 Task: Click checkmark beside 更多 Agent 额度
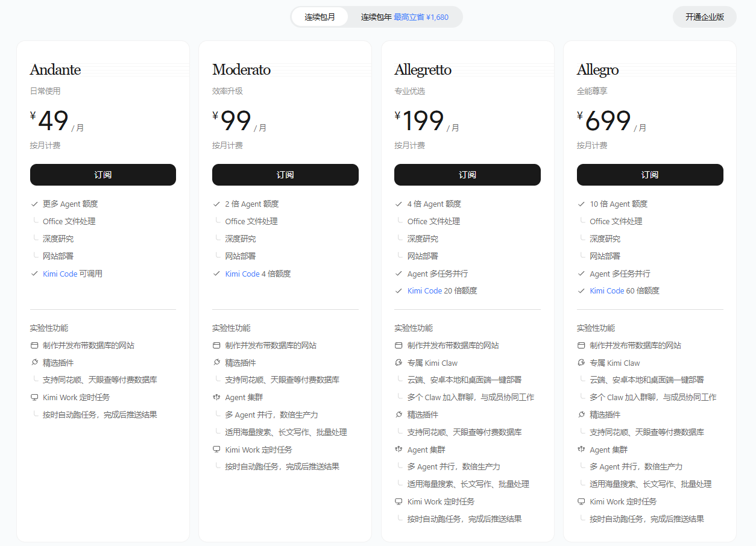(34, 204)
